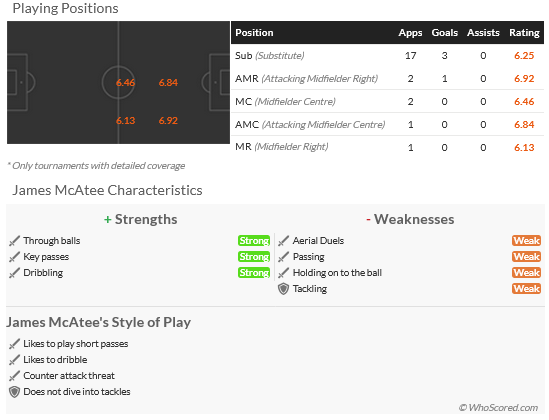Image resolution: width=549 pixels, height=420 pixels.
Task: Click the shield icon by Does not dive into tackles
Action: [14, 392]
